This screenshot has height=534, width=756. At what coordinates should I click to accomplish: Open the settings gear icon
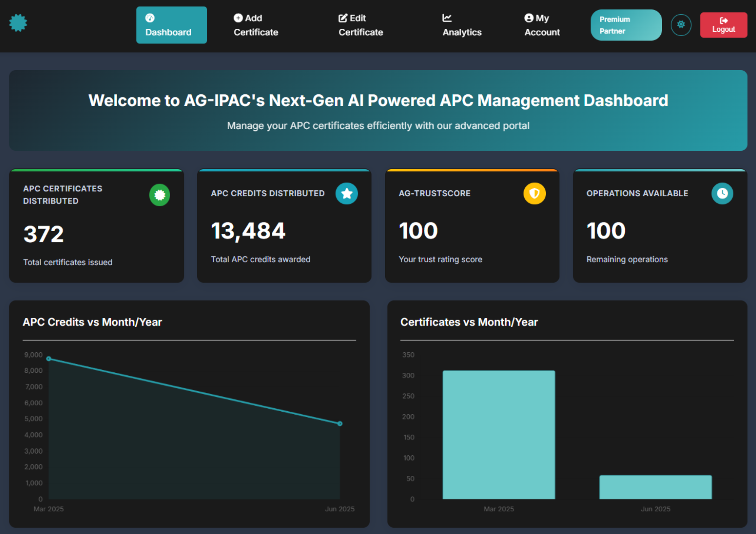[x=681, y=24]
